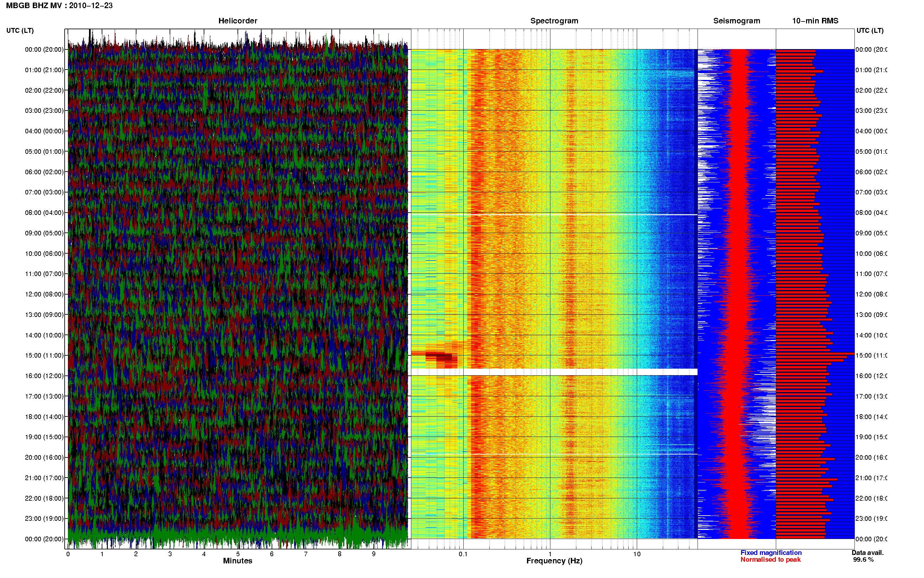This screenshot has width=924, height=578.
Task: Click the longest red RMS bar near 15:00
Action: click(x=815, y=354)
